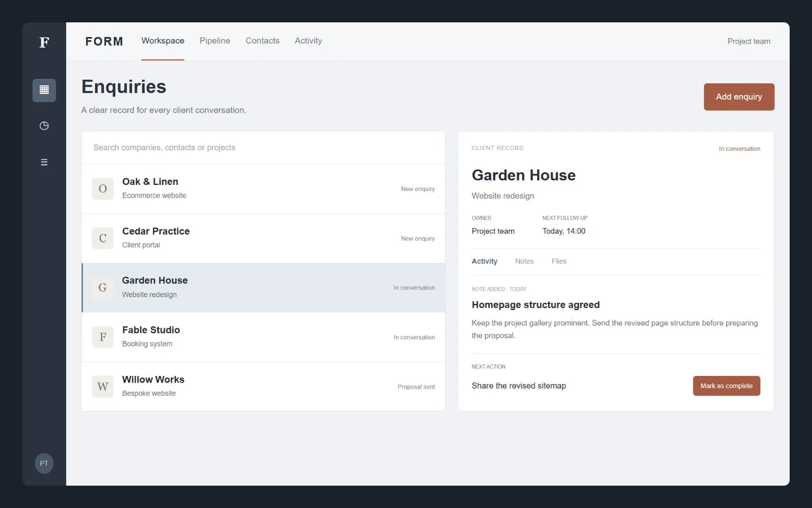
Task: Click the New enquiry status for Cedar Practice
Action: pyautogui.click(x=418, y=238)
